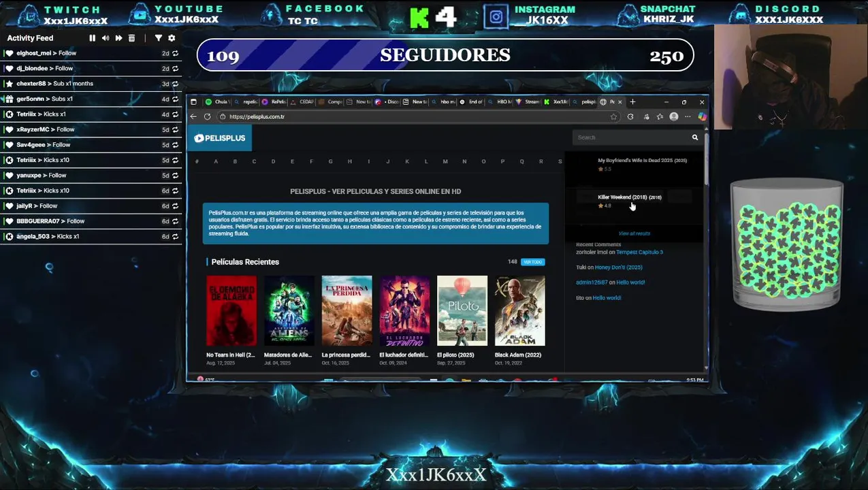Pause the Activity Feed
Image resolution: width=868 pixels, height=490 pixels.
tap(93, 38)
